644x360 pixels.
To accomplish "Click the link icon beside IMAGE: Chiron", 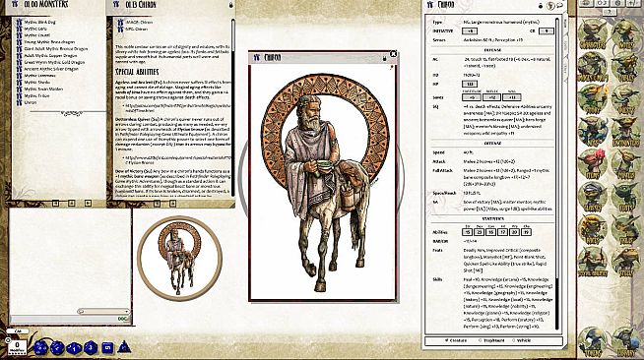I will click(x=120, y=23).
